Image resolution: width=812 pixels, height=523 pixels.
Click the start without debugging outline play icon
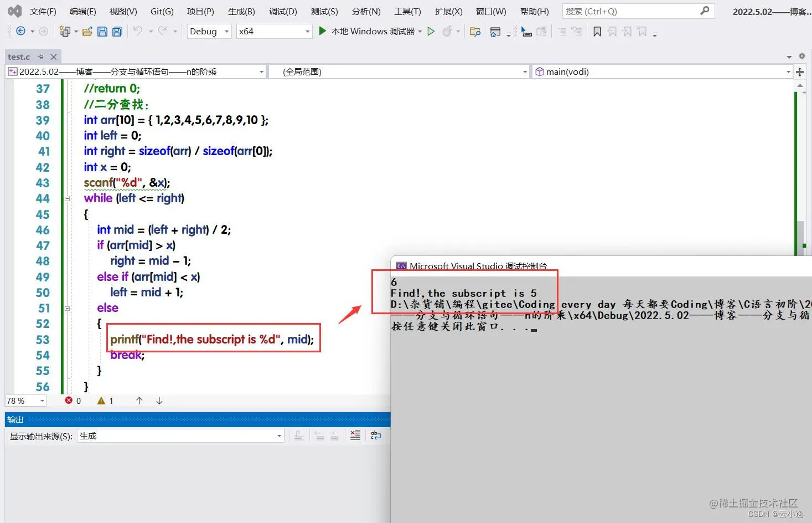coord(431,32)
